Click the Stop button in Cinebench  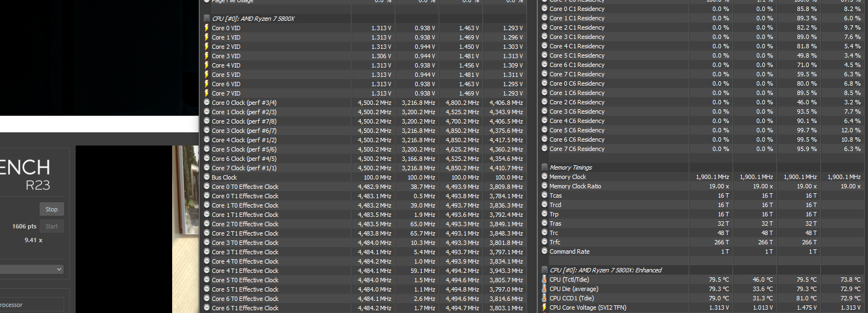tap(52, 209)
